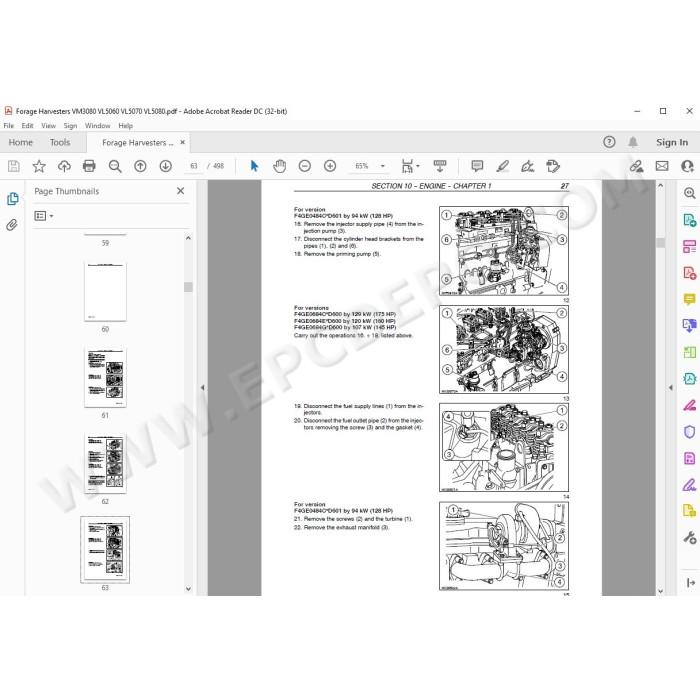
Task: Click document scrollbar down arrow
Action: 661,591
